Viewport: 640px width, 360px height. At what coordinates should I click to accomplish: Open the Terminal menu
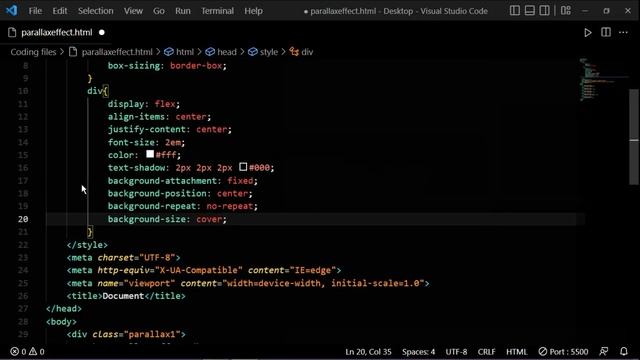217,11
